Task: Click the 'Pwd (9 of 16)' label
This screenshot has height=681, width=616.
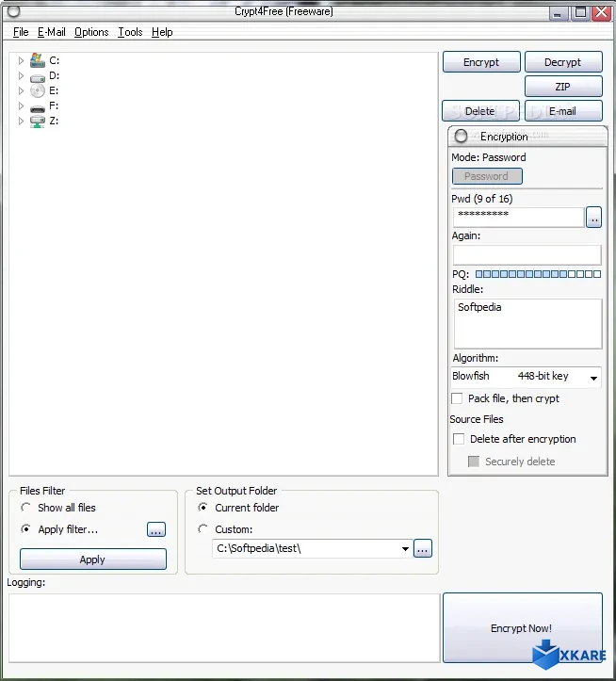Action: [482, 199]
